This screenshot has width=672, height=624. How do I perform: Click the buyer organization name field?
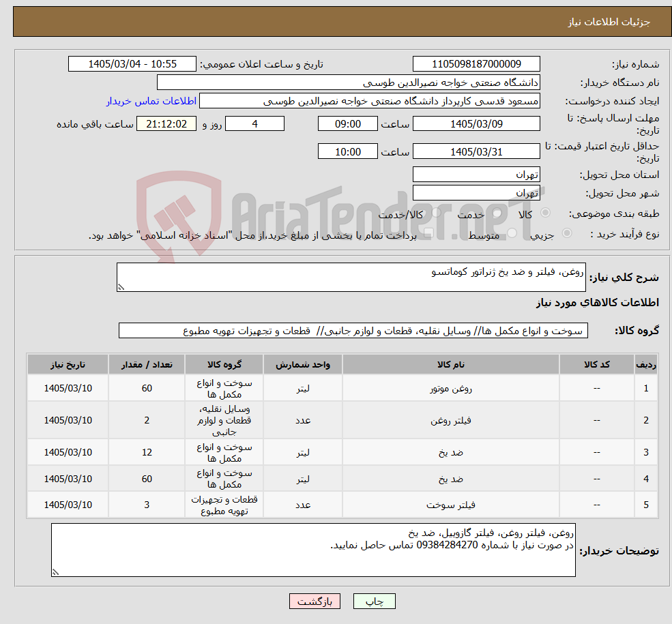pyautogui.click(x=349, y=83)
